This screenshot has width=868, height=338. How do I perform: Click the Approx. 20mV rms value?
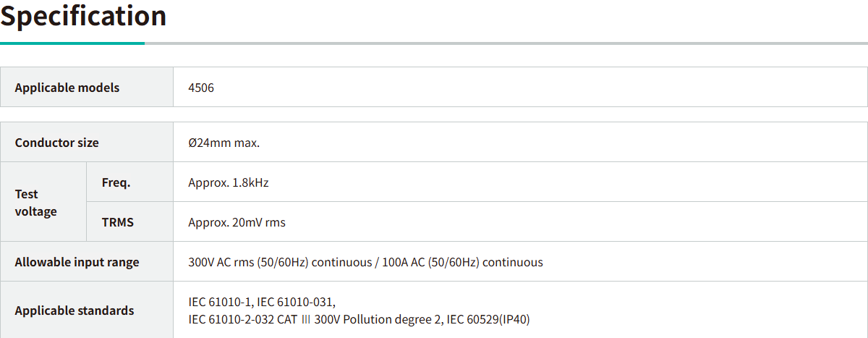pos(237,222)
